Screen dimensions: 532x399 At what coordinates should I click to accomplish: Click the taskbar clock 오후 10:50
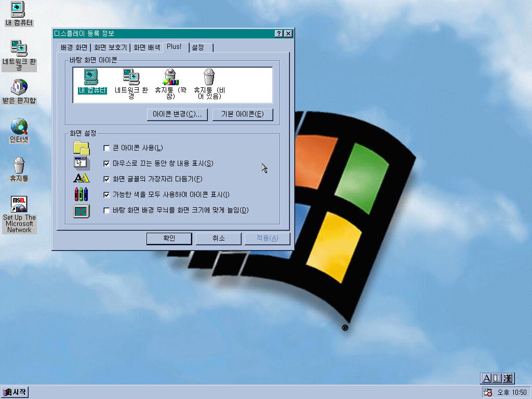(512, 393)
